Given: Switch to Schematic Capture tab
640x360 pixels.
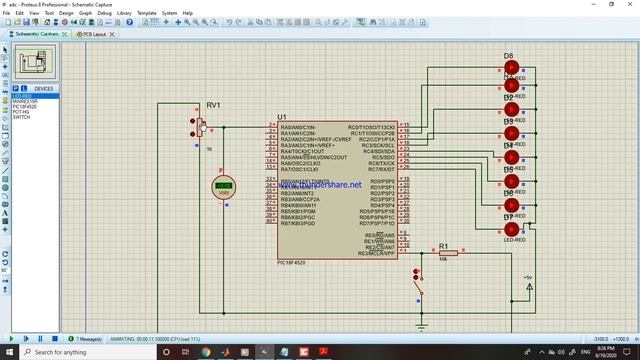Looking at the screenshot, I should pos(36,34).
